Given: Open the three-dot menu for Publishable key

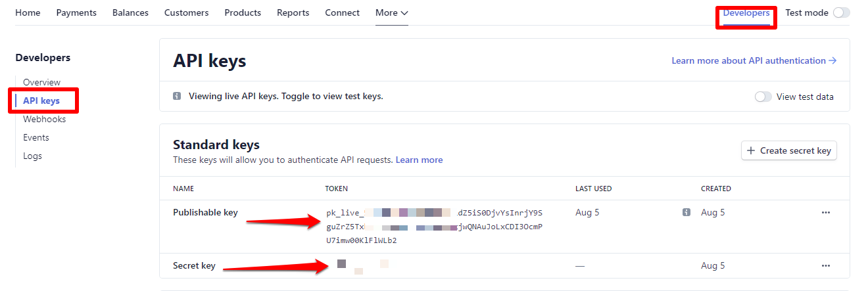Looking at the screenshot, I should [825, 213].
